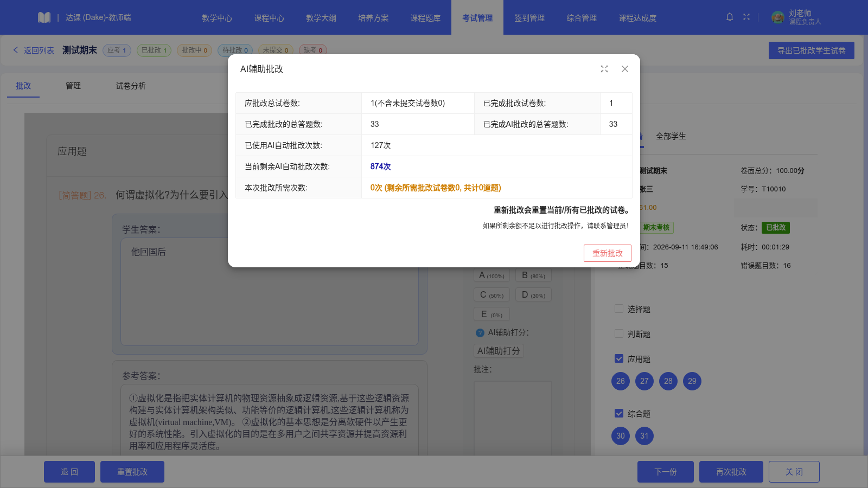Click the 重新批改 button in dialog
This screenshot has width=868, height=488.
[x=608, y=253]
